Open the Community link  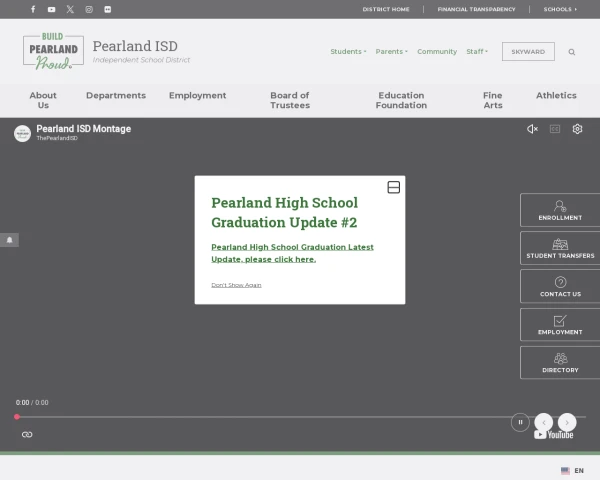point(437,52)
